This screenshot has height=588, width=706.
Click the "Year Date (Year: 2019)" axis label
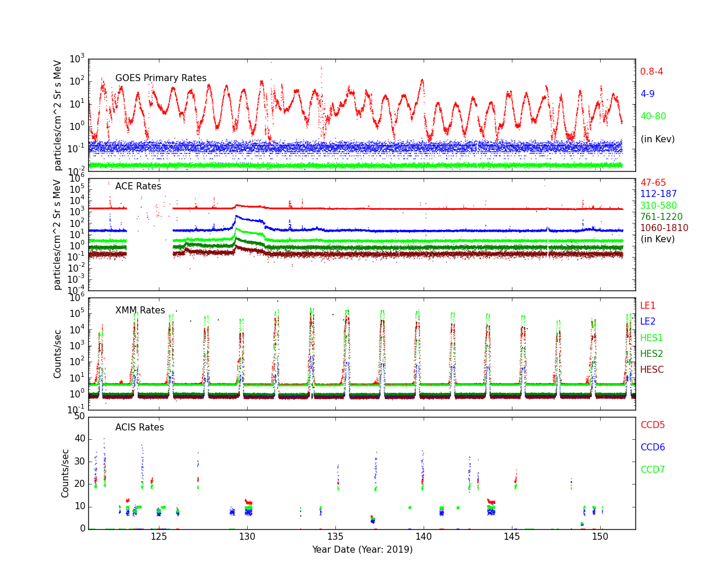[362, 550]
